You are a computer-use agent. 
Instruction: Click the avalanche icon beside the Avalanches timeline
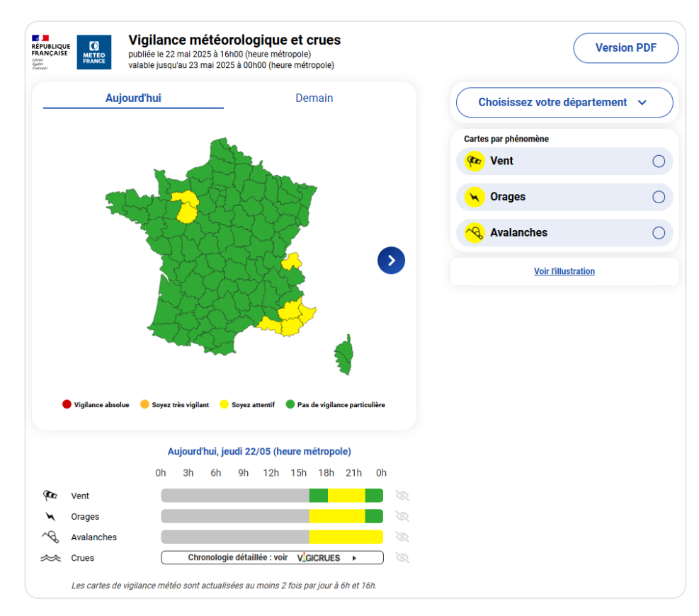tap(50, 537)
